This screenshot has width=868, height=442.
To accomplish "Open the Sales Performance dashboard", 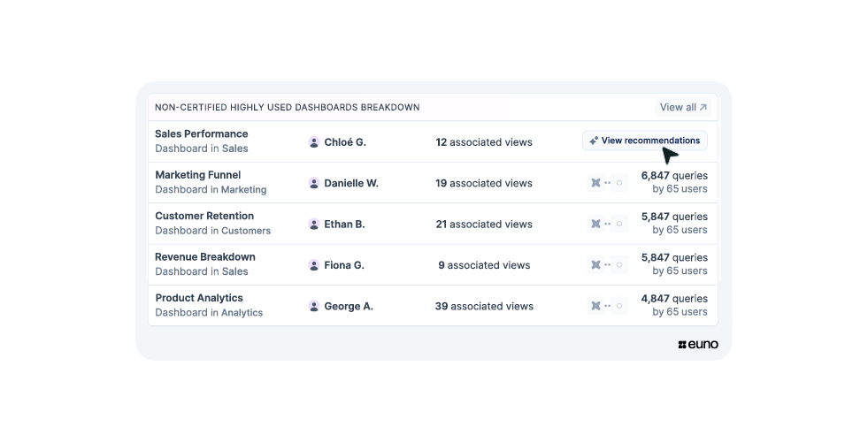I will coord(202,134).
